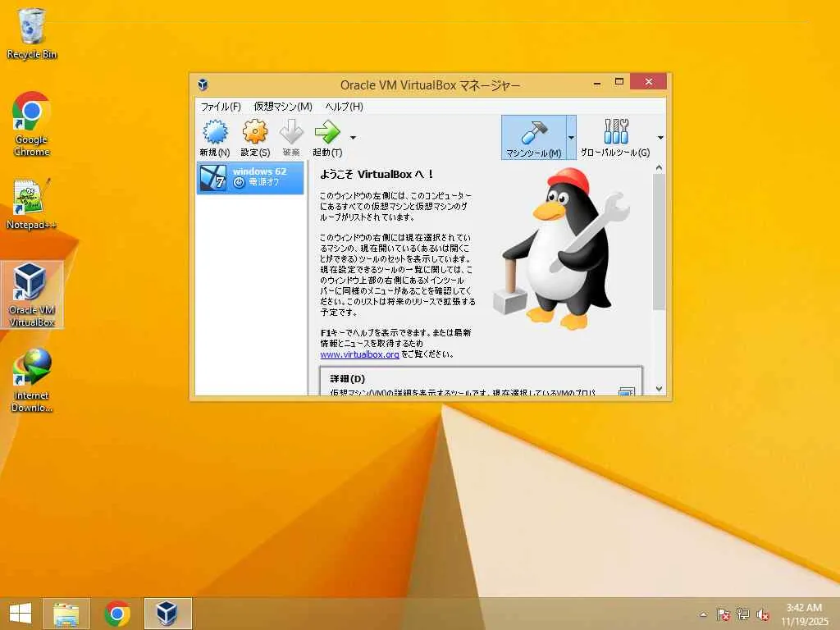Viewport: 840px width, 630px height.
Task: Select the windows 62 virtual machine
Action: (x=250, y=177)
